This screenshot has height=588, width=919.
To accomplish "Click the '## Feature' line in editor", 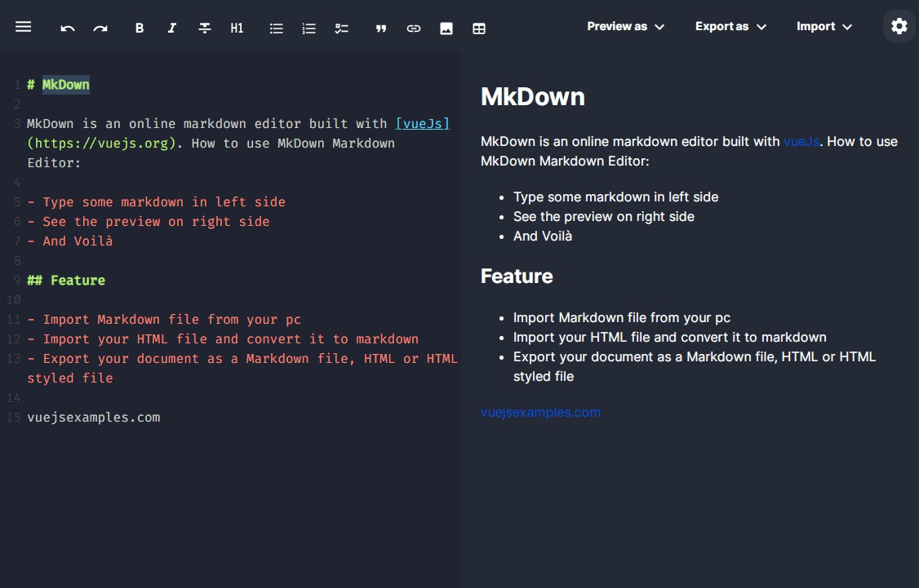I will click(66, 280).
